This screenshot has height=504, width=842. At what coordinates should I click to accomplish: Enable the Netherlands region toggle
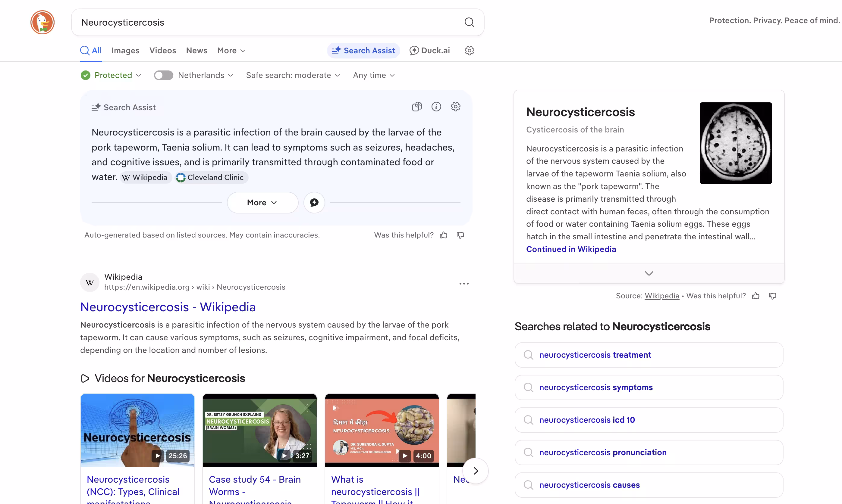[x=163, y=75]
